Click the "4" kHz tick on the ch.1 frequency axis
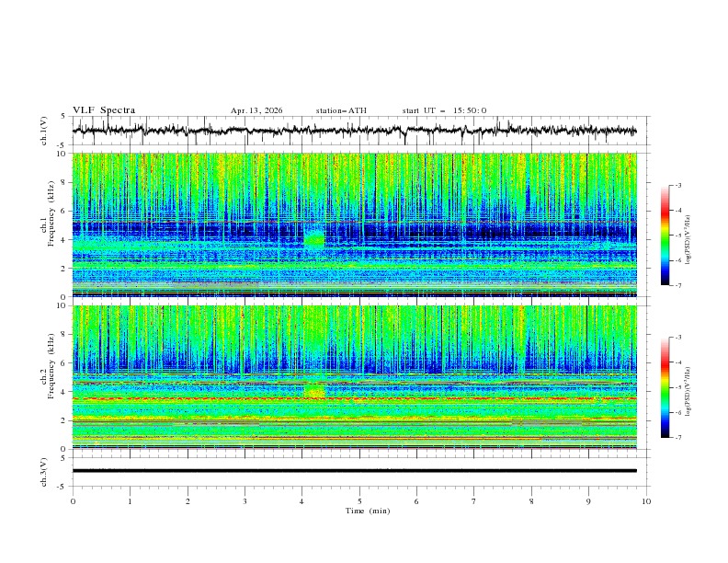728x563 pixels. point(64,240)
